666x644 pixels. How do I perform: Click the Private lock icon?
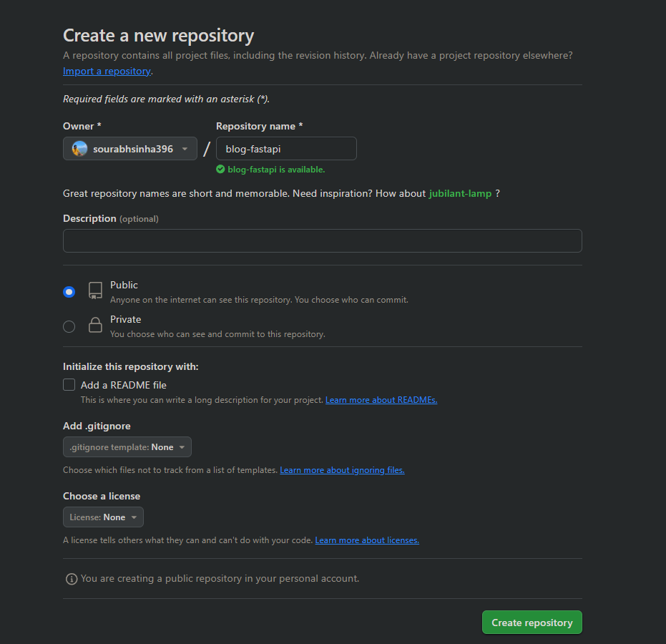pos(95,325)
